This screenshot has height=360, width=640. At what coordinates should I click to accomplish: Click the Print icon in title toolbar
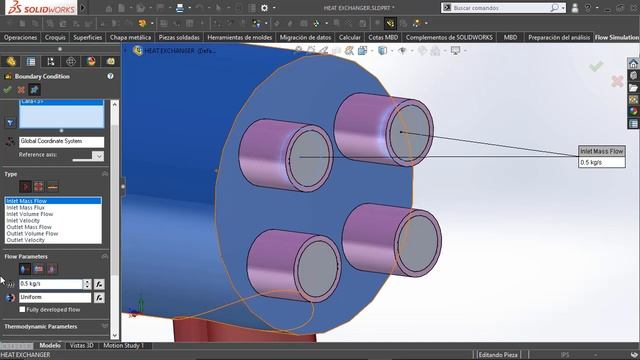point(180,8)
